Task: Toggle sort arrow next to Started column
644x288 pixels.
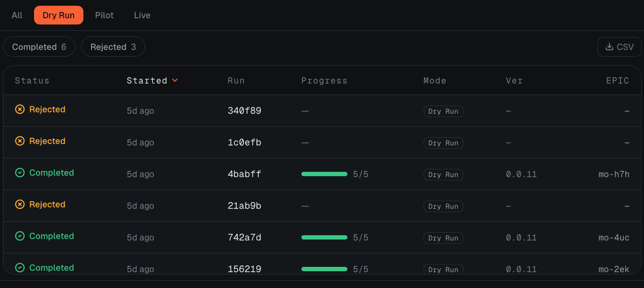Action: tap(175, 80)
